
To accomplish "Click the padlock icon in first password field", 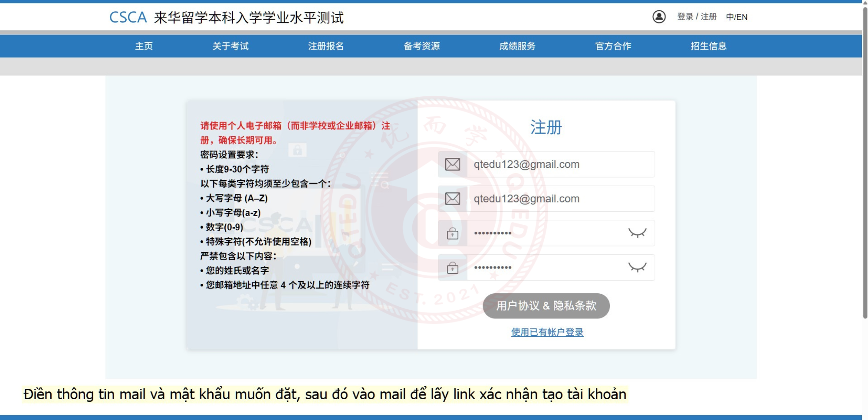I will coord(452,233).
